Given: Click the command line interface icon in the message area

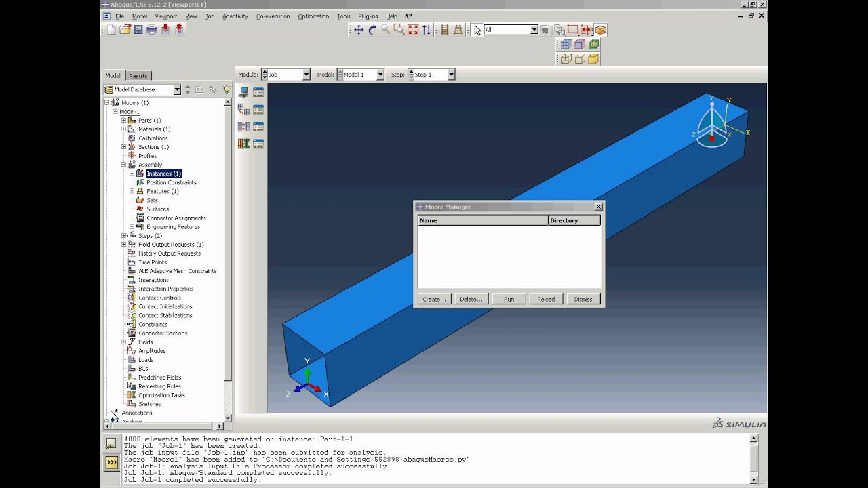Looking at the screenshot, I should (x=111, y=462).
